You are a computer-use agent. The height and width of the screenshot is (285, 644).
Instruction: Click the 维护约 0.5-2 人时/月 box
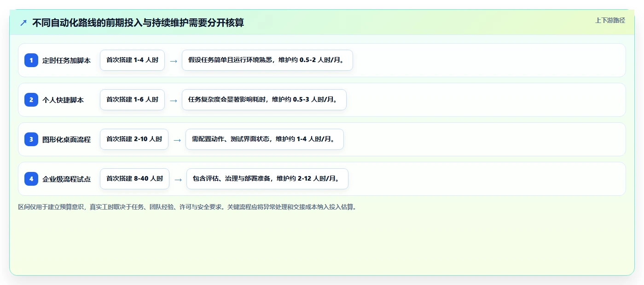tap(267, 60)
